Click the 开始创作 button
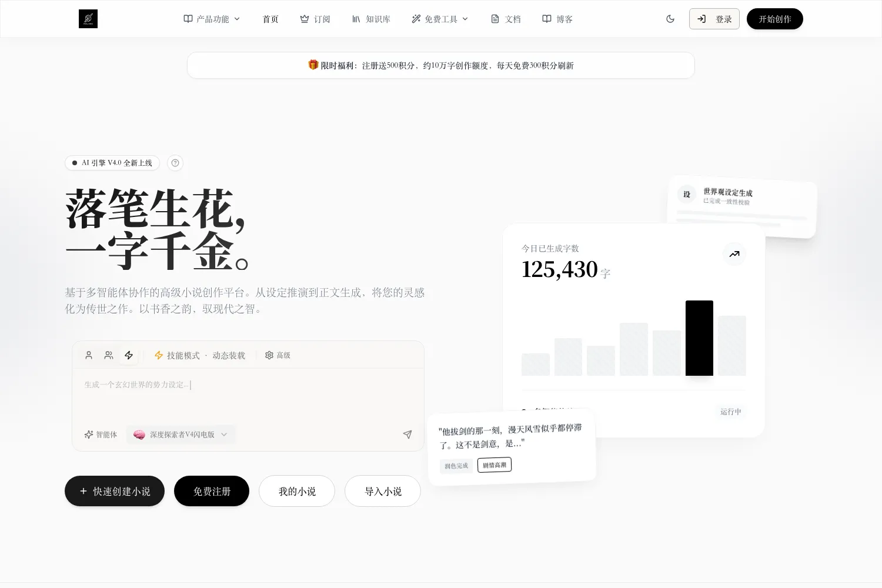Viewport: 882px width, 588px height. [775, 19]
